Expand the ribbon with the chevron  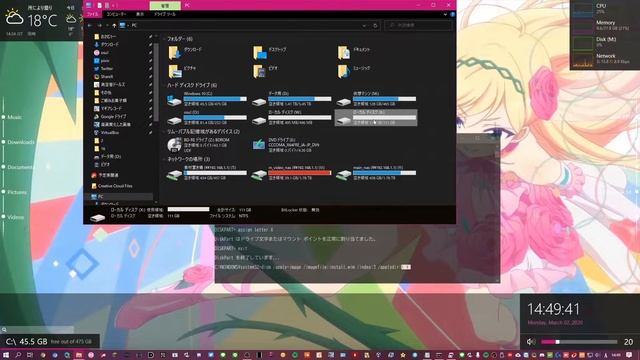pos(445,14)
